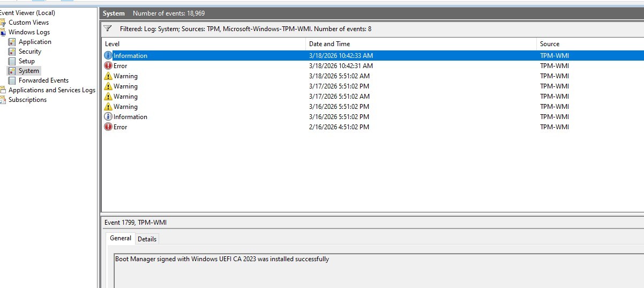The height and width of the screenshot is (288, 644).
Task: Switch to the Details tab
Action: click(x=147, y=239)
